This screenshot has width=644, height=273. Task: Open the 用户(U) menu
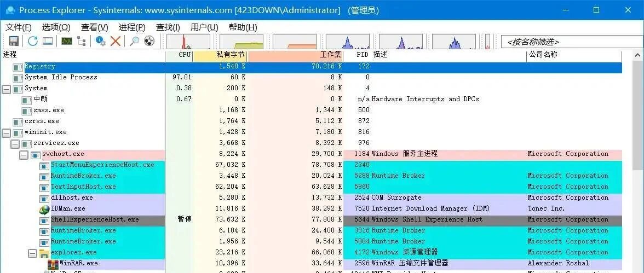(204, 27)
